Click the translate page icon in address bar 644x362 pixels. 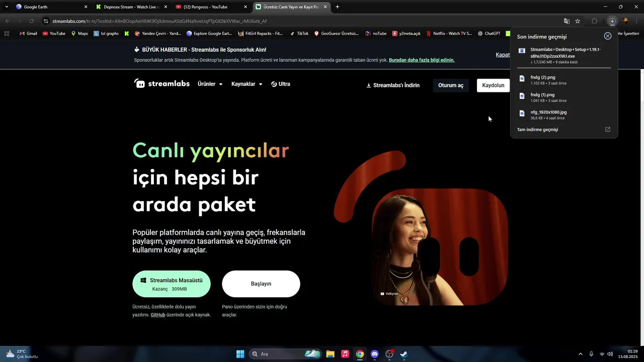pos(567,21)
